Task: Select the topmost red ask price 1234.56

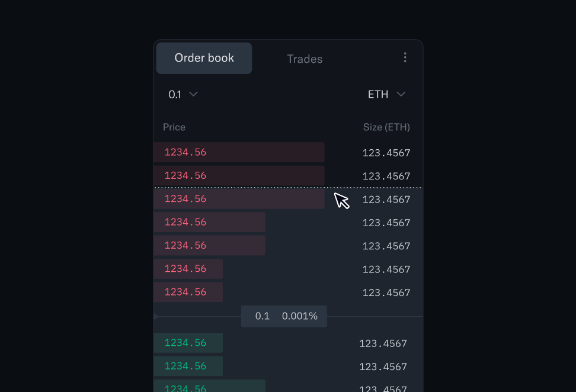Action: pos(185,152)
